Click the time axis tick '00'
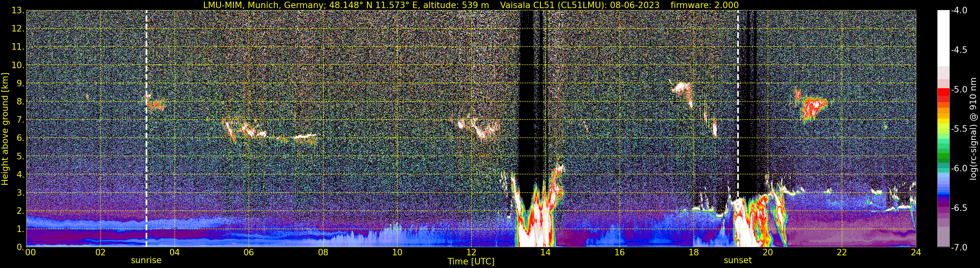The height and width of the screenshot is (268, 980). click(30, 252)
